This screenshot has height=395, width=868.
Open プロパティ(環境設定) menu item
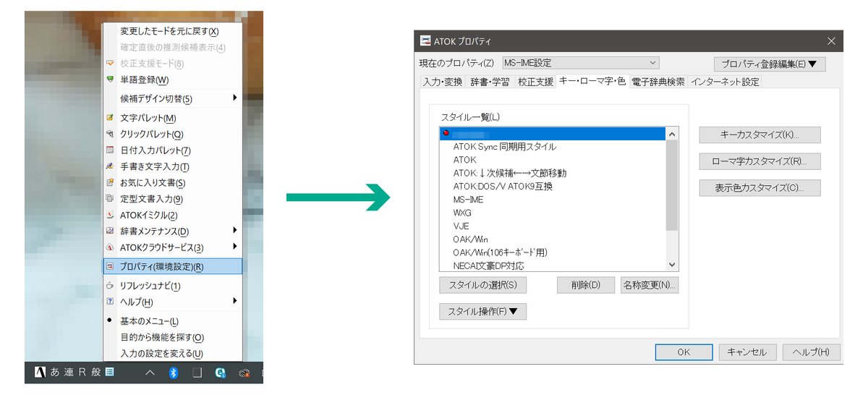(172, 266)
